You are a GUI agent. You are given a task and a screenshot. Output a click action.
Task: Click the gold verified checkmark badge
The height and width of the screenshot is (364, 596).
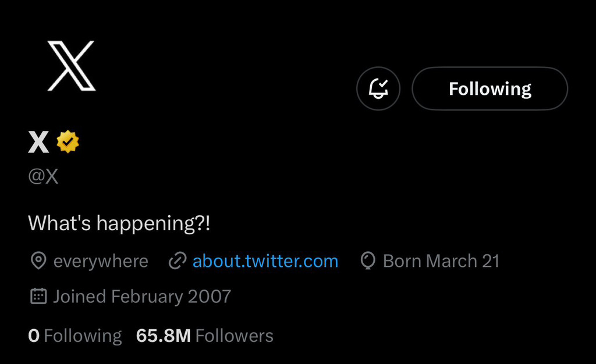[x=68, y=142]
